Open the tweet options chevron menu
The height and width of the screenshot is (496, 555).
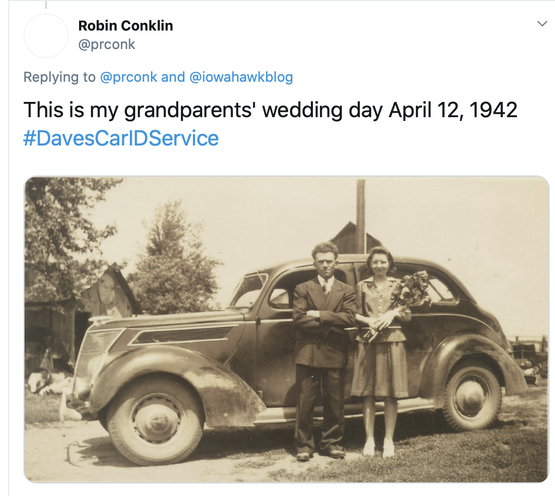click(x=542, y=24)
